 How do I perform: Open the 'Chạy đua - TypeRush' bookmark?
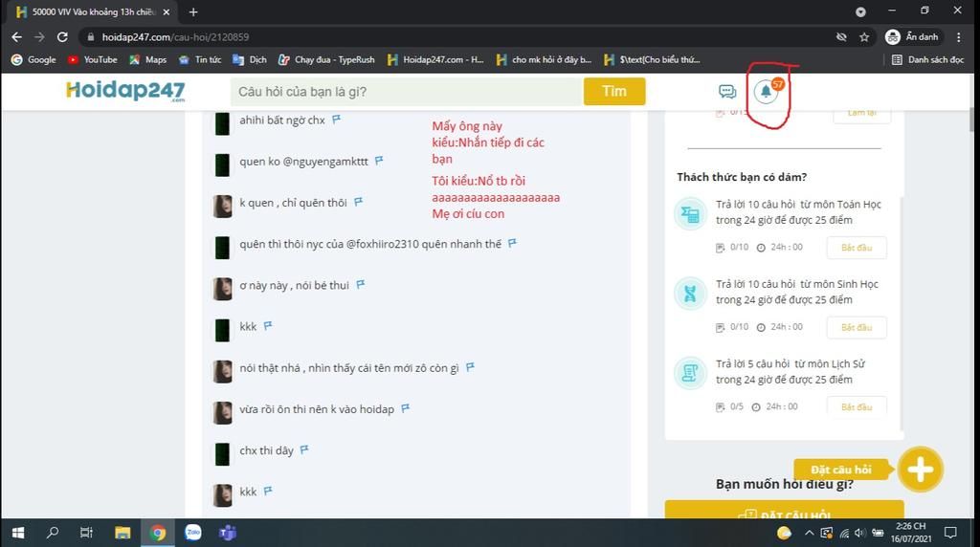tap(326, 59)
